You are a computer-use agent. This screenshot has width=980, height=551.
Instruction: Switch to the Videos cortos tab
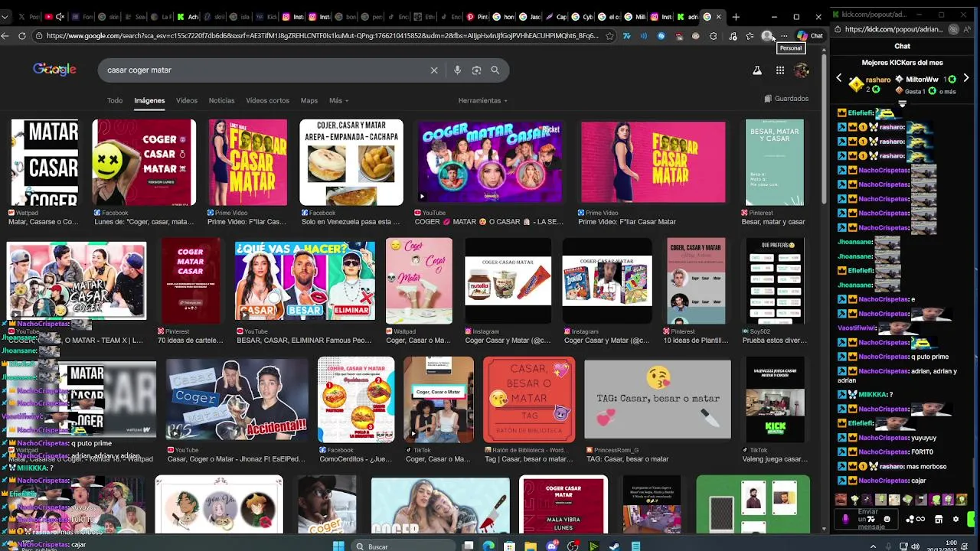[x=267, y=100]
